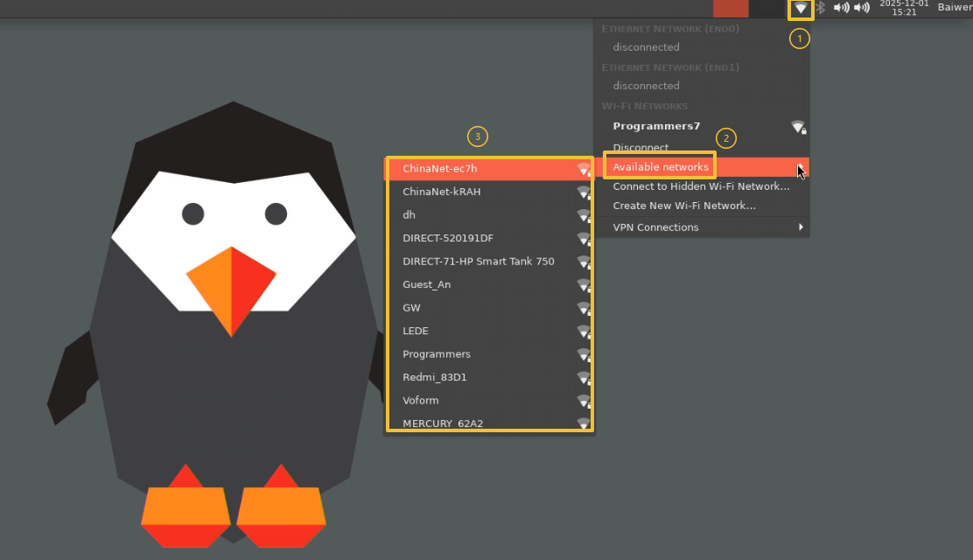The height and width of the screenshot is (560, 973).
Task: Click the first (left) volume speaker icon
Action: (x=841, y=8)
